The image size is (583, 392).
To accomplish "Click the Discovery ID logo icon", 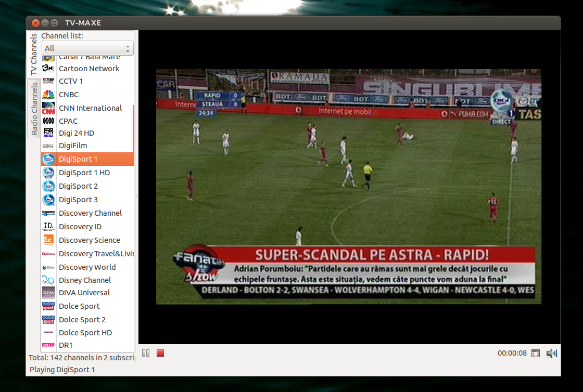I will pos(48,227).
